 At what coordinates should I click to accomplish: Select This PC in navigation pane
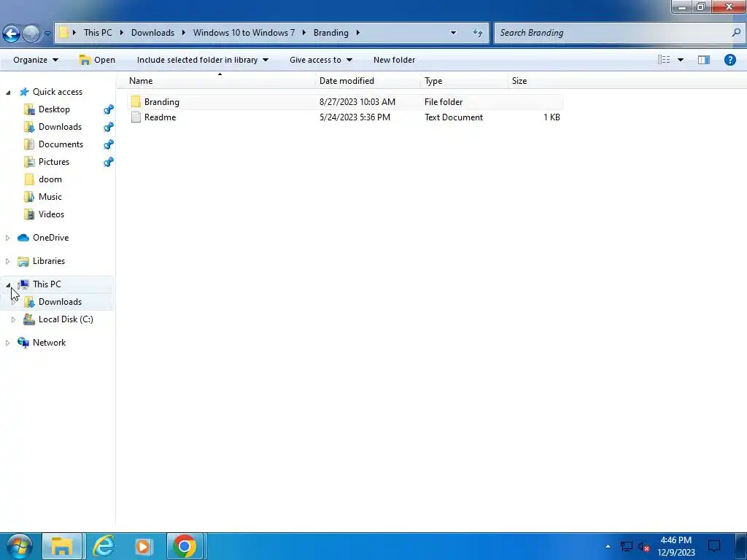click(x=47, y=284)
